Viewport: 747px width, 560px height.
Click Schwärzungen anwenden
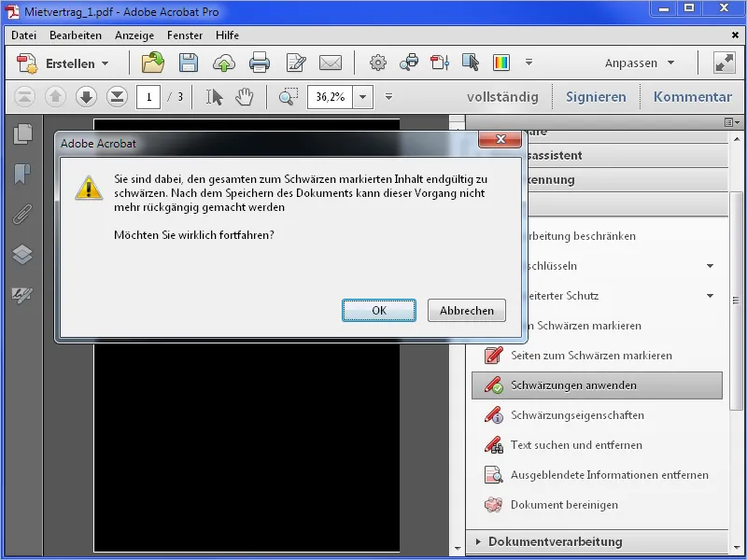[597, 385]
